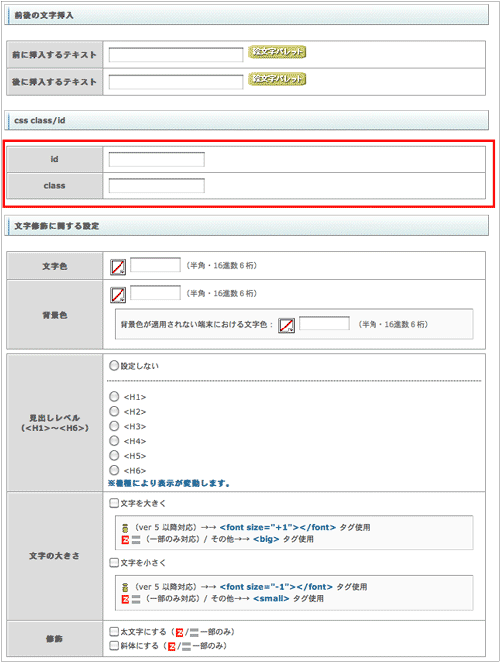Check the 太文字にする bold option
The height and width of the screenshot is (662, 500).
(x=114, y=632)
